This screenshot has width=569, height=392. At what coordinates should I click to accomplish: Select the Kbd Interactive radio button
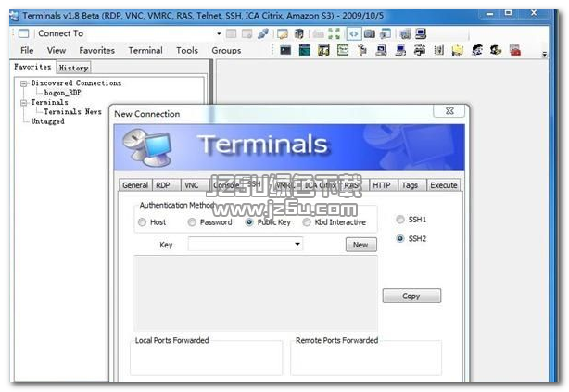point(307,221)
